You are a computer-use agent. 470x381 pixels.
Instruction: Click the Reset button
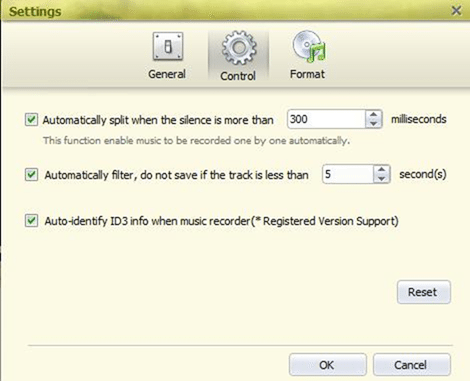tap(424, 292)
